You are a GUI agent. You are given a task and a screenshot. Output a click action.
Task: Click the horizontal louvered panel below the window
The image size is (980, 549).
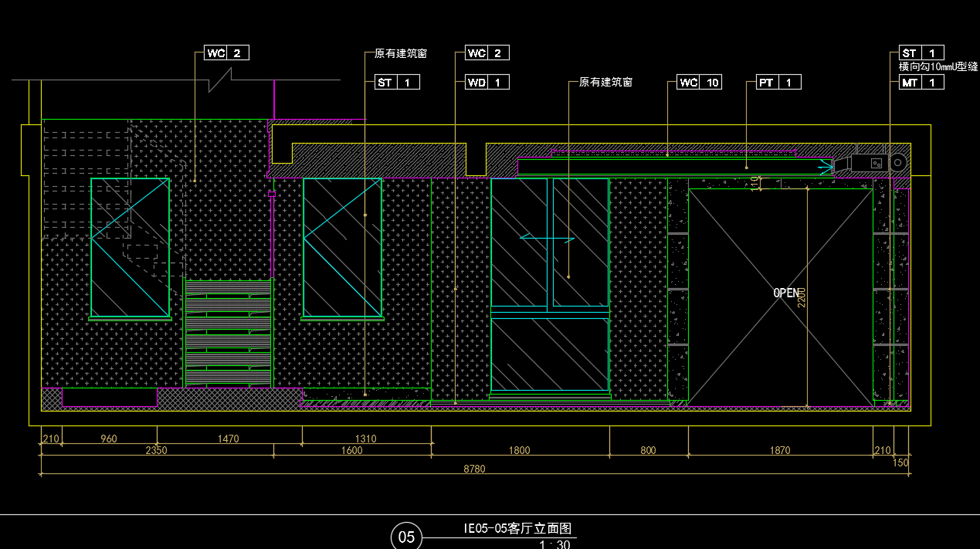(229, 332)
